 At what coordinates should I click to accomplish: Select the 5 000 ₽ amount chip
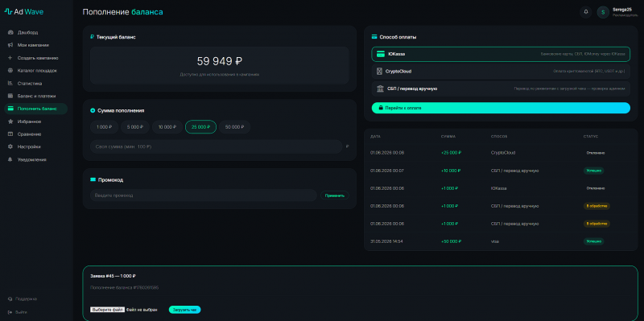point(135,127)
